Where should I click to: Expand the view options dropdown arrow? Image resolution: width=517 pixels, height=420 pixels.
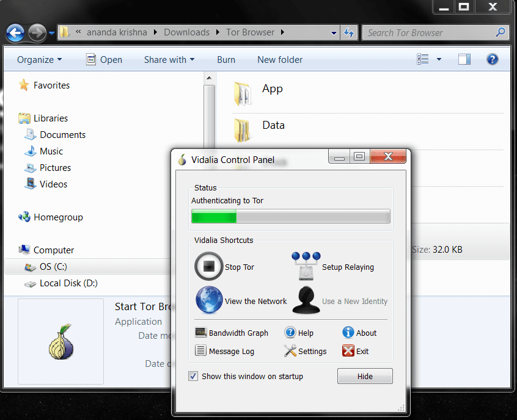pos(439,60)
